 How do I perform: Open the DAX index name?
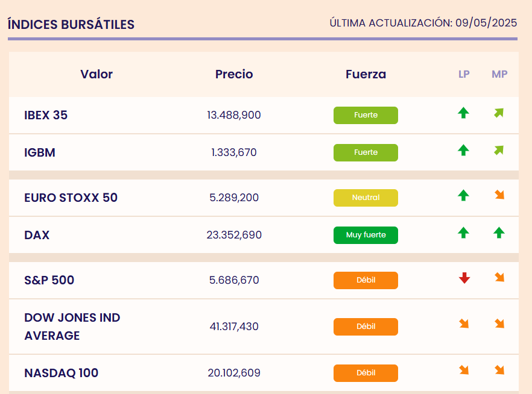point(37,235)
